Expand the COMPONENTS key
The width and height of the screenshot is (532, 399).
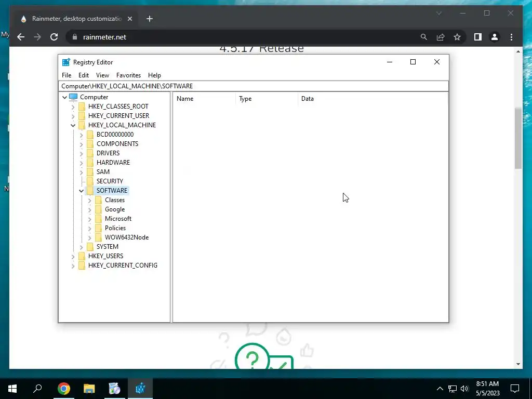tap(81, 144)
